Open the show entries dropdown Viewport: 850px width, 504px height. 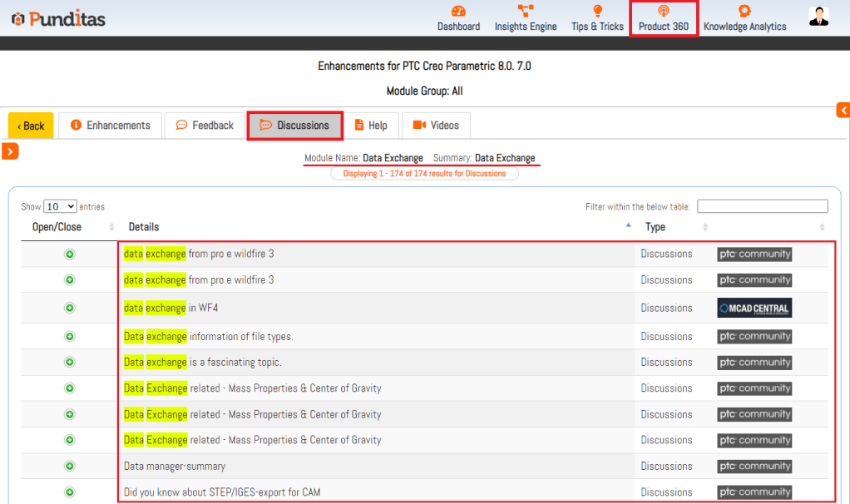(60, 206)
